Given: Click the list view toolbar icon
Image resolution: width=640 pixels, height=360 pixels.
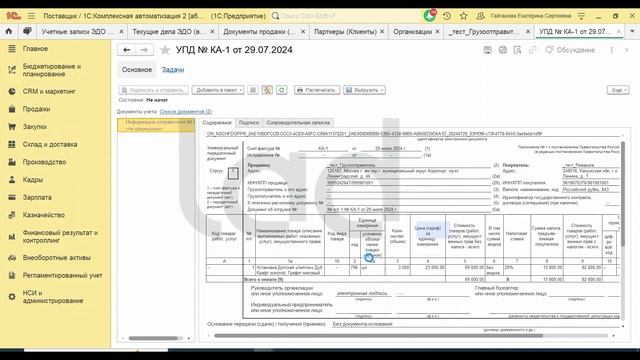Looking at the screenshot, I should 253,90.
